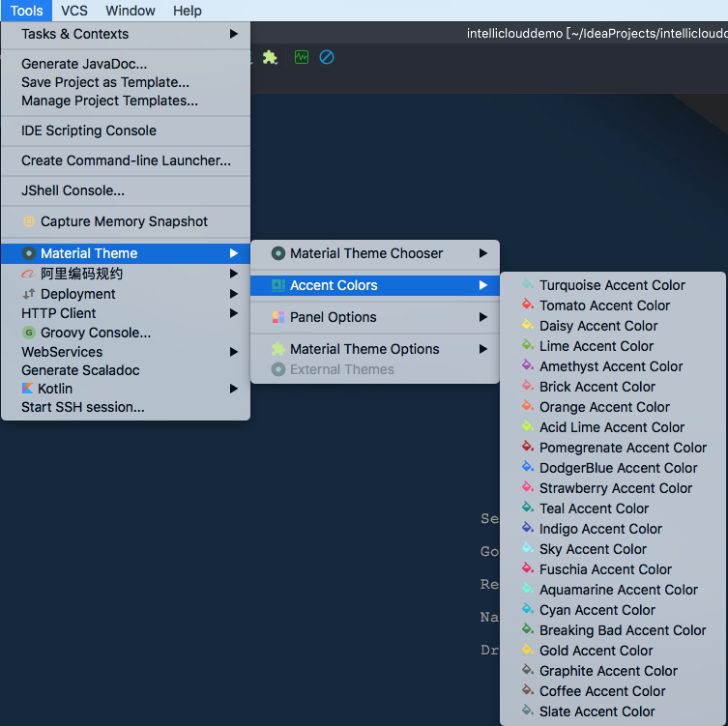Click the green activity monitor toolbar icon

pos(302,58)
